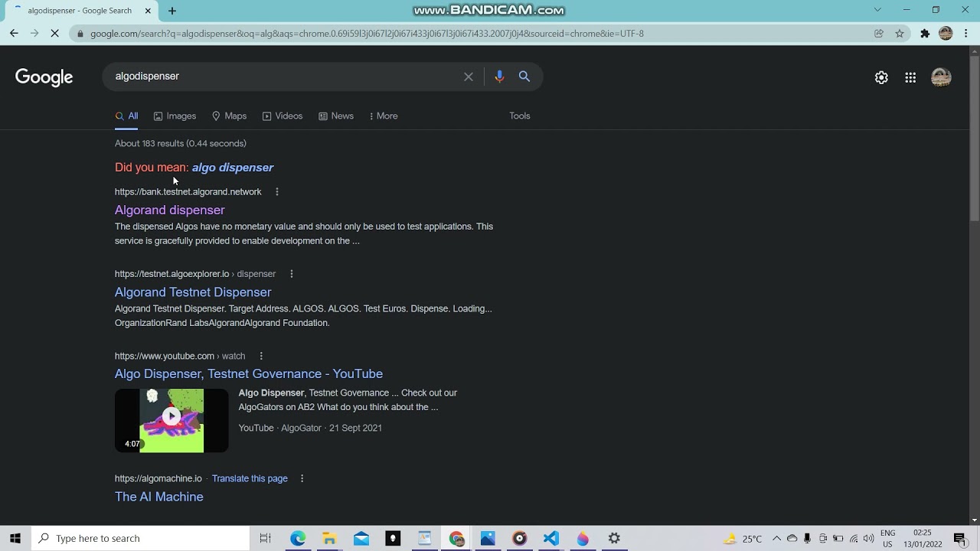
Task: Open Algo Dispenser Testnet Governance YouTube link
Action: pos(249,374)
